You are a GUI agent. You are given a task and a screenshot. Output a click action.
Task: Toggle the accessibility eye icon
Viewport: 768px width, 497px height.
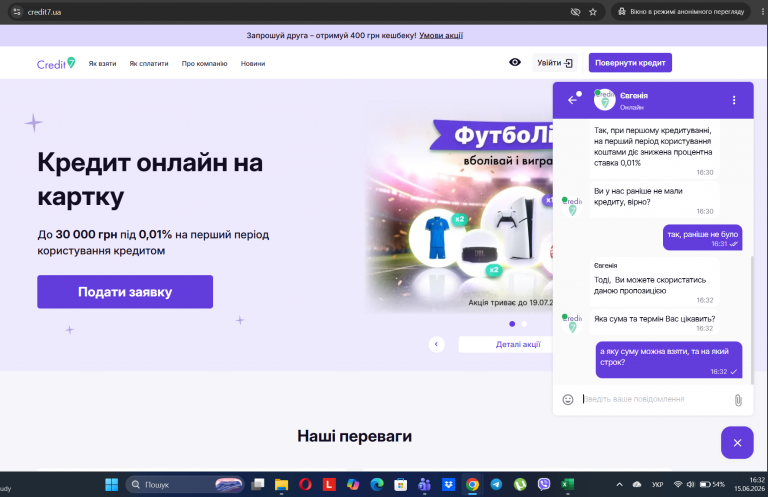[515, 62]
